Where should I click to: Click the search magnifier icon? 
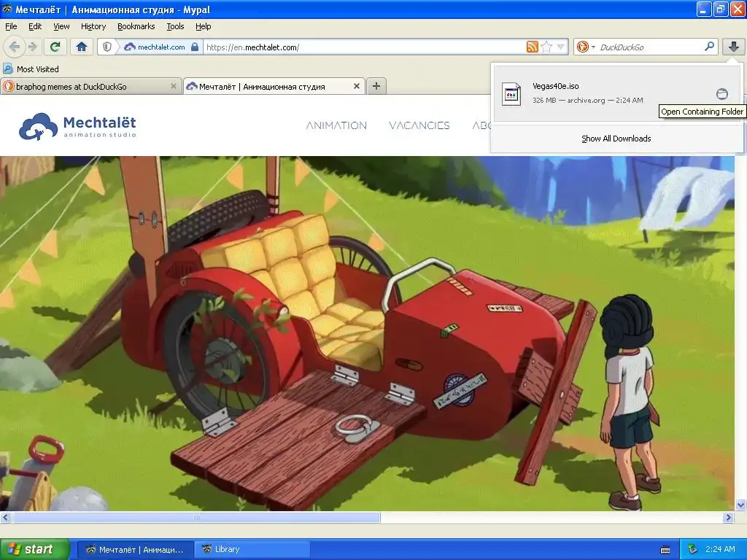coord(709,46)
